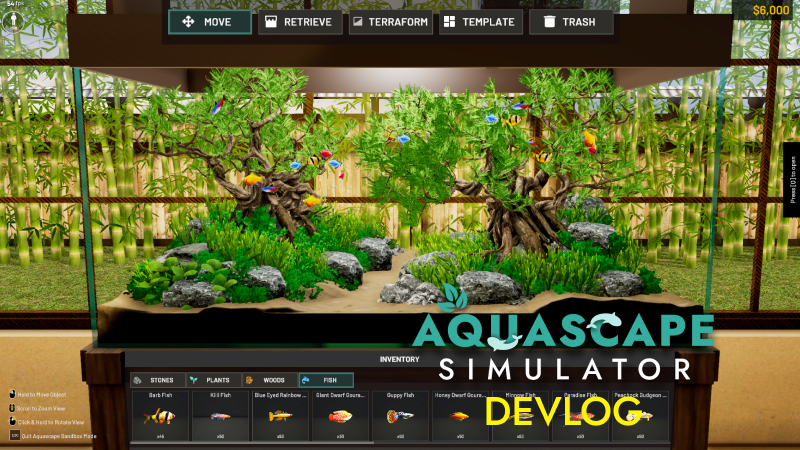The width and height of the screenshot is (800, 450).
Task: Select the Trash tool
Action: 571,22
